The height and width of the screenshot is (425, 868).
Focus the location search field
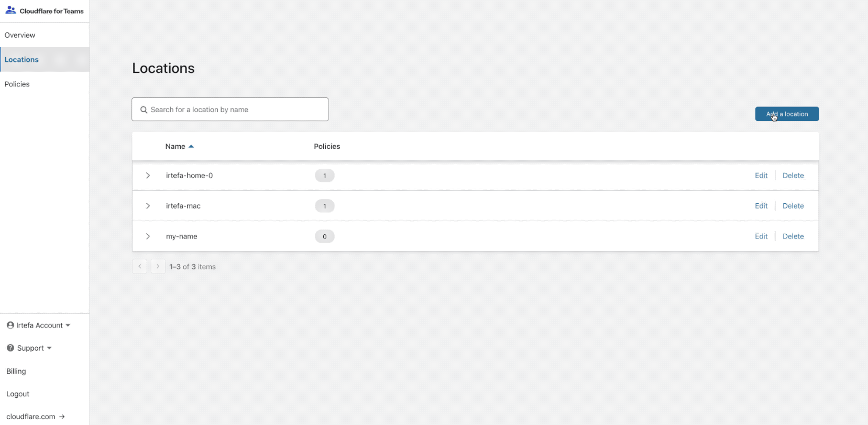tap(230, 109)
